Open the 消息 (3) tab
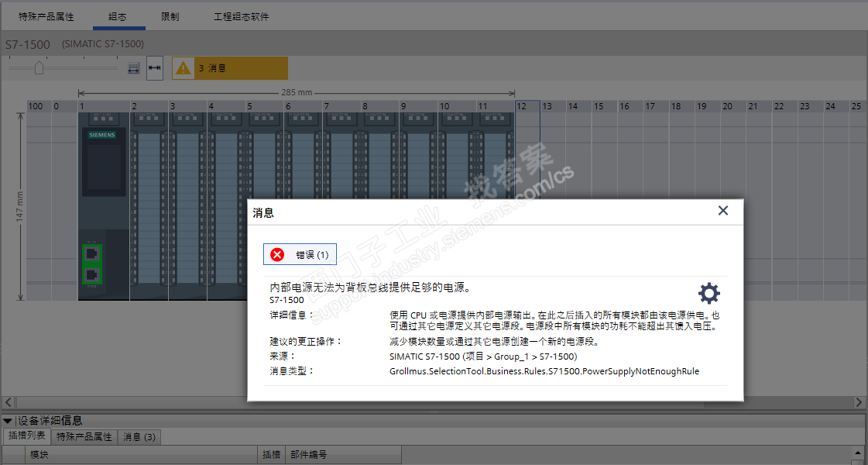 click(x=139, y=437)
